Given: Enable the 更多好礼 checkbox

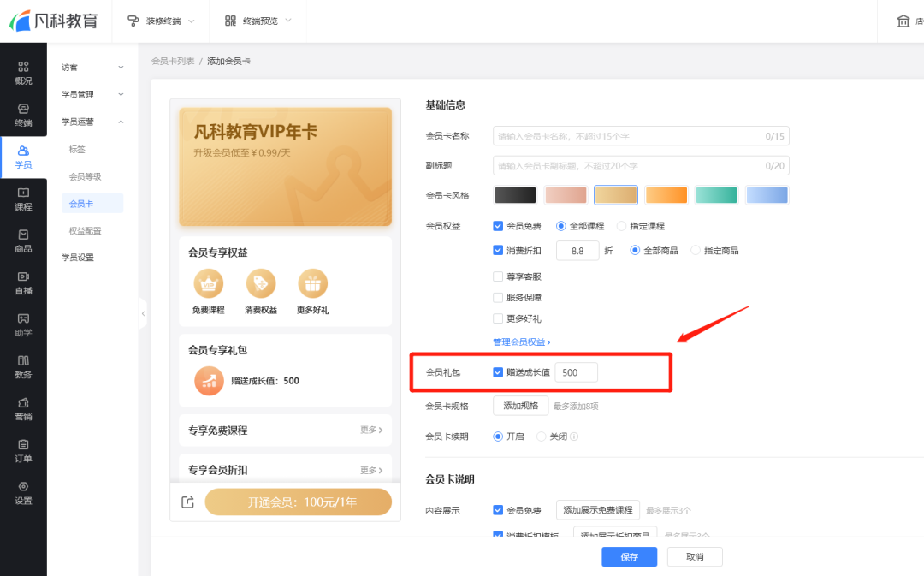Looking at the screenshot, I should pyautogui.click(x=498, y=318).
